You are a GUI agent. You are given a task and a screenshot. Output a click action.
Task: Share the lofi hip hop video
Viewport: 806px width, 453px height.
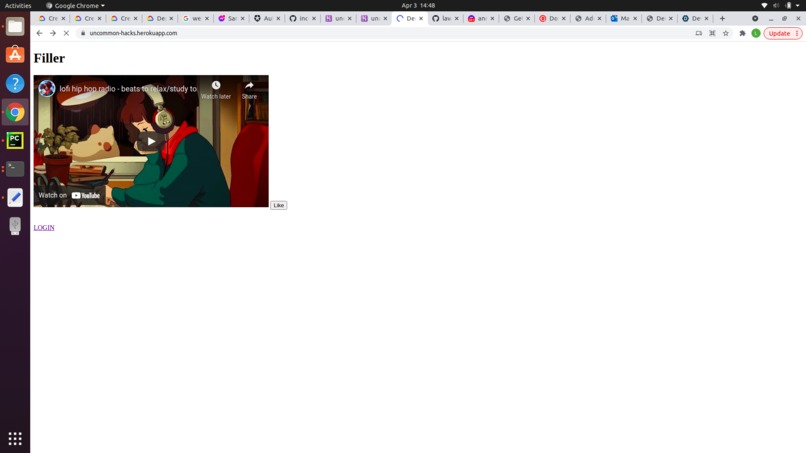pos(249,89)
